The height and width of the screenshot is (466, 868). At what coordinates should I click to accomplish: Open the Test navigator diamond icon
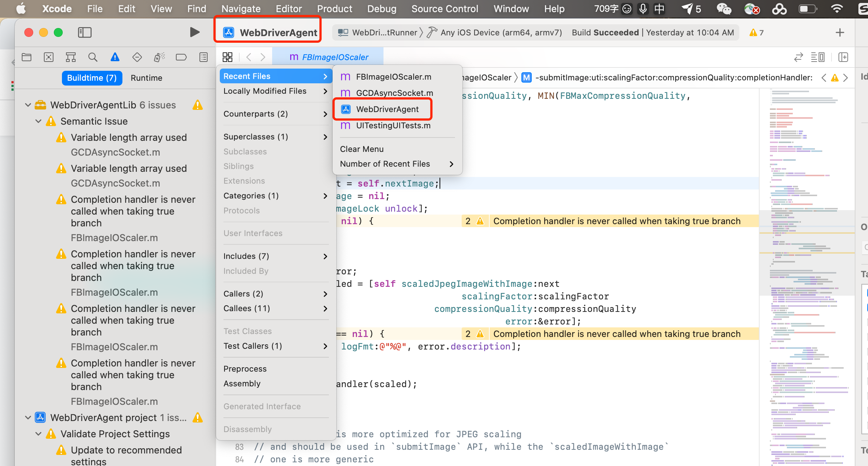click(x=137, y=57)
